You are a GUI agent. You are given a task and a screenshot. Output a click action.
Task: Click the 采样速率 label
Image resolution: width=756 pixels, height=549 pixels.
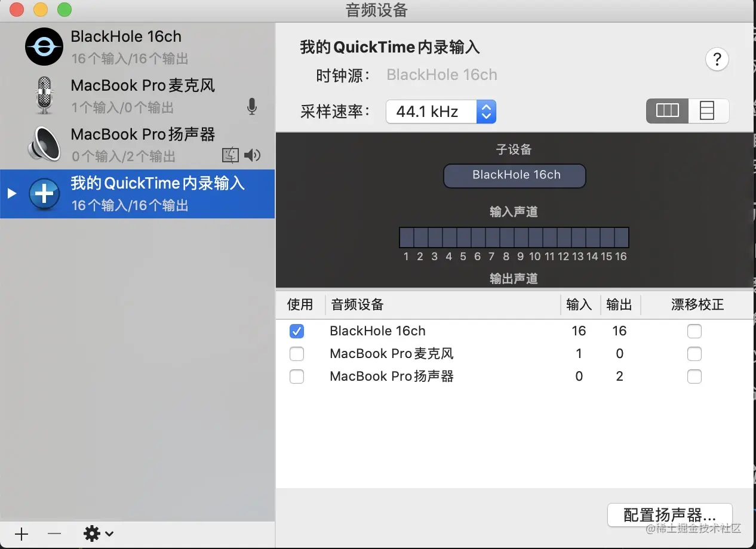coord(336,112)
